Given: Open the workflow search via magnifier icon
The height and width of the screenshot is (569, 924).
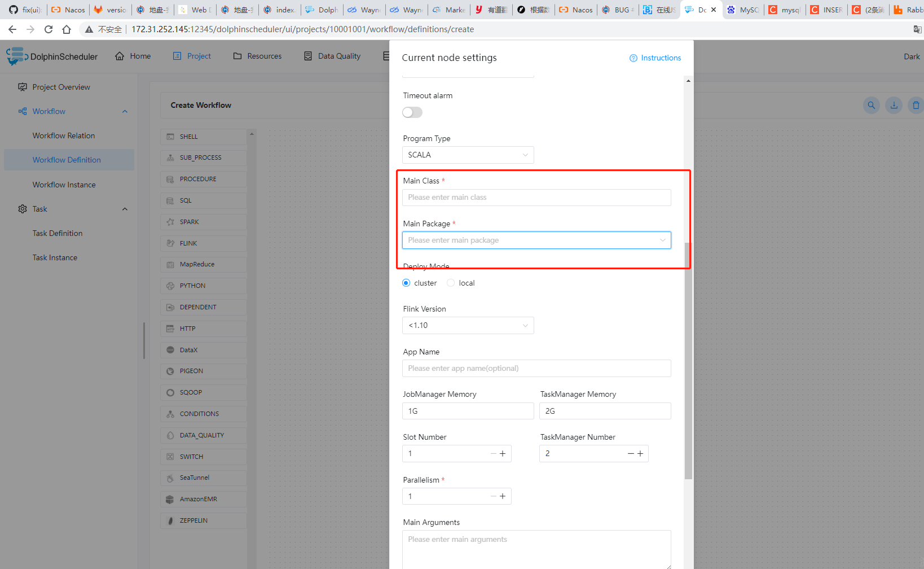Looking at the screenshot, I should (871, 105).
